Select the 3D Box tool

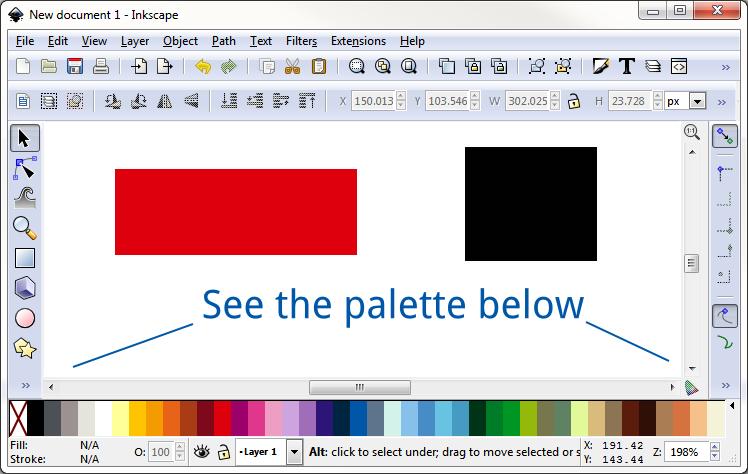coord(25,288)
